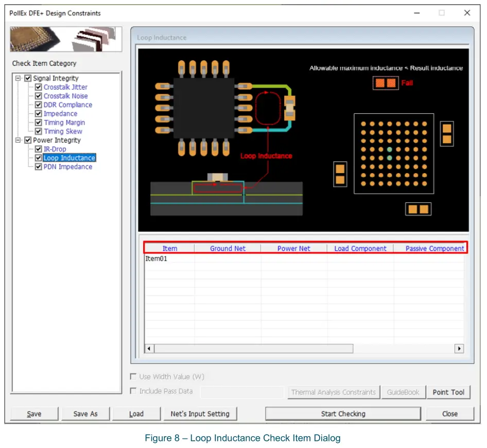Select the IR-Drop check item
The image size is (487, 448).
[55, 149]
